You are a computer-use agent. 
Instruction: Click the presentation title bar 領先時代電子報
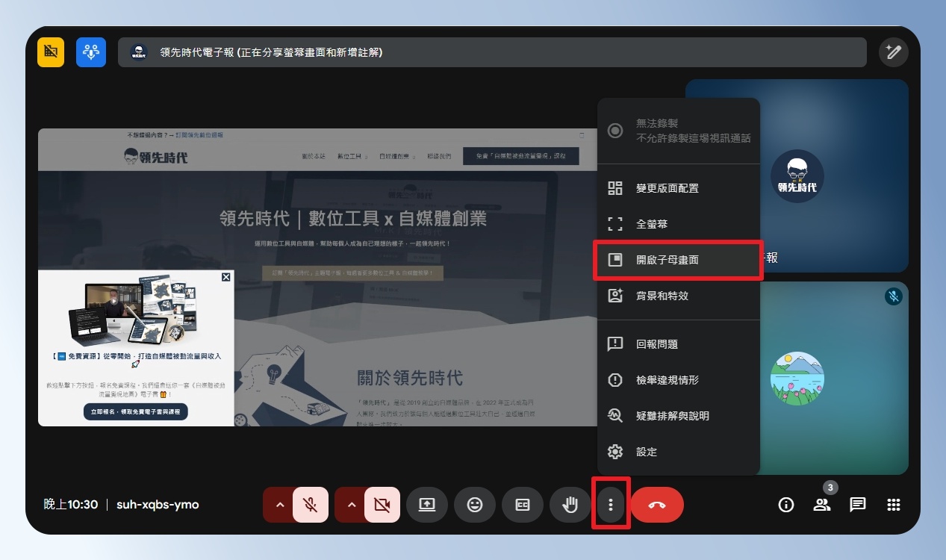click(492, 52)
